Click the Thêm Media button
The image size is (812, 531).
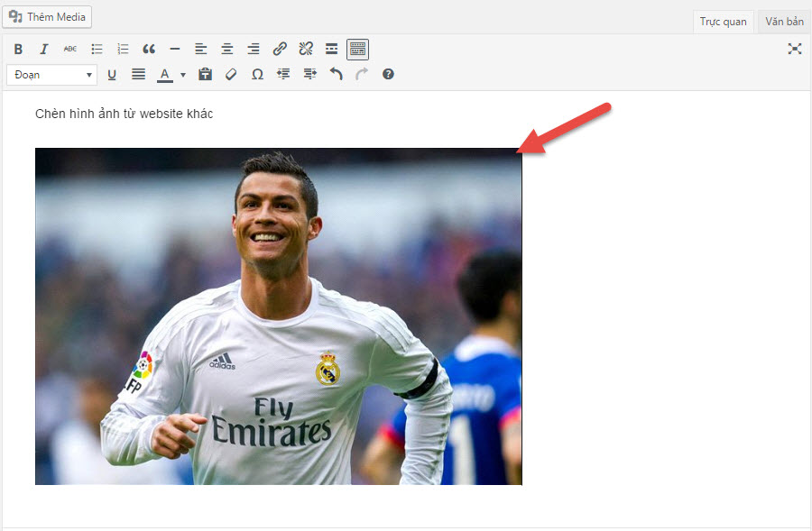click(x=47, y=16)
